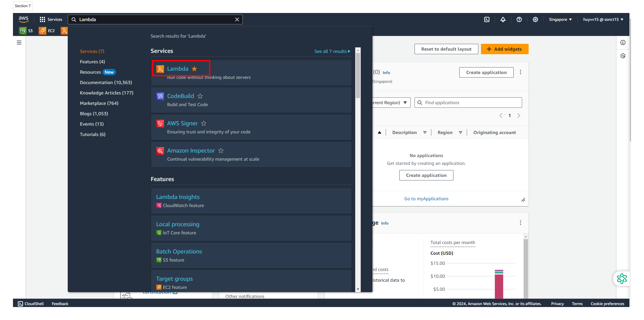This screenshot has width=644, height=320.
Task: Click the AWS logo home icon
Action: (x=23, y=19)
